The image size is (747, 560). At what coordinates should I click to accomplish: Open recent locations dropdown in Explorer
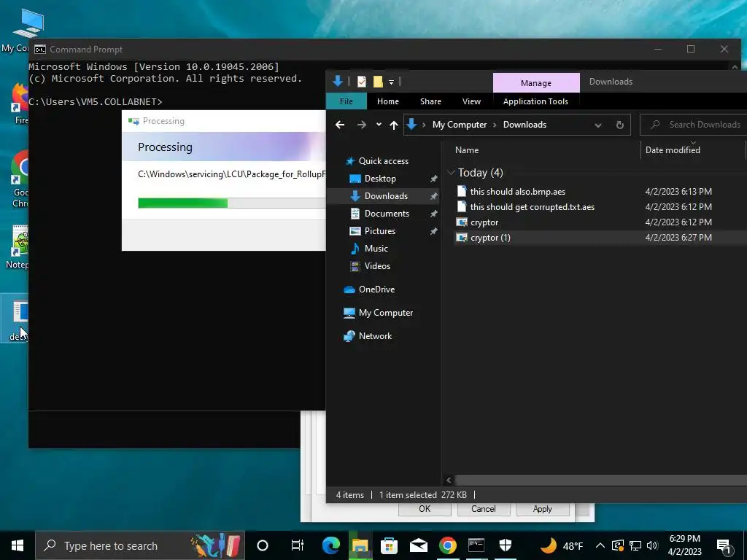point(379,125)
